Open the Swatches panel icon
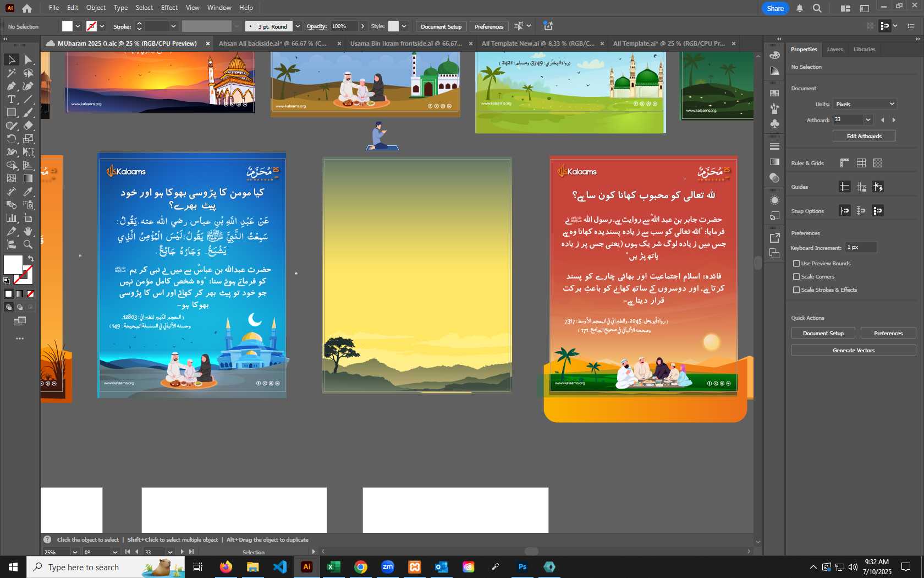Screen dimensions: 924x578 click(774, 93)
